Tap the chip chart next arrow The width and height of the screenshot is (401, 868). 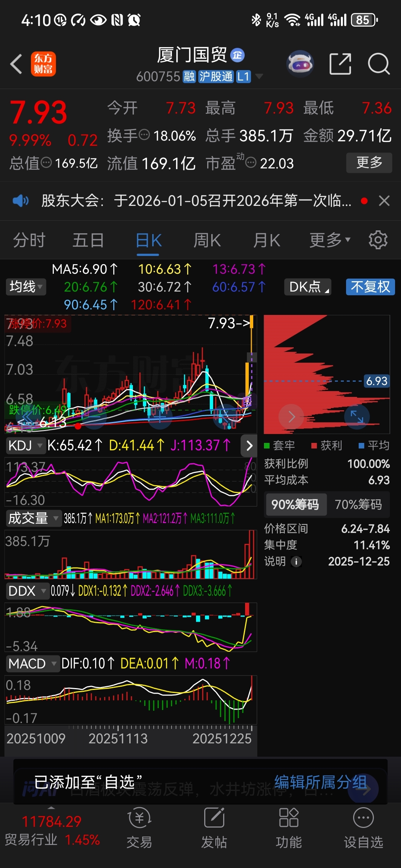[291, 417]
